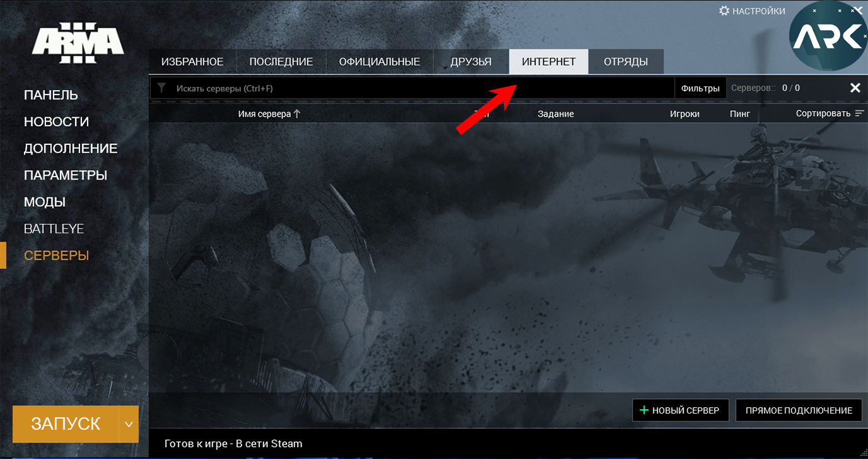Open ПАРАМЕТРЫ section

[66, 175]
